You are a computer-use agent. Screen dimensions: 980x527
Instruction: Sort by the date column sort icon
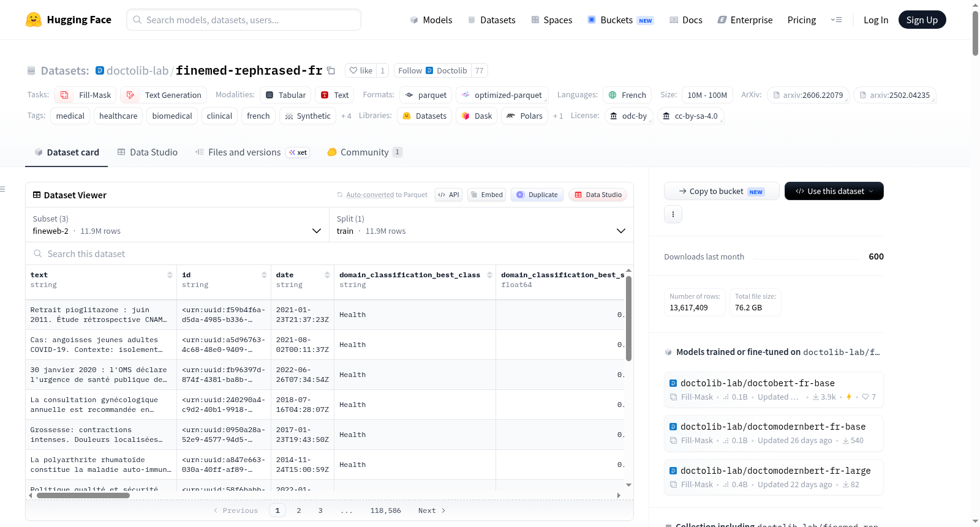pyautogui.click(x=327, y=275)
